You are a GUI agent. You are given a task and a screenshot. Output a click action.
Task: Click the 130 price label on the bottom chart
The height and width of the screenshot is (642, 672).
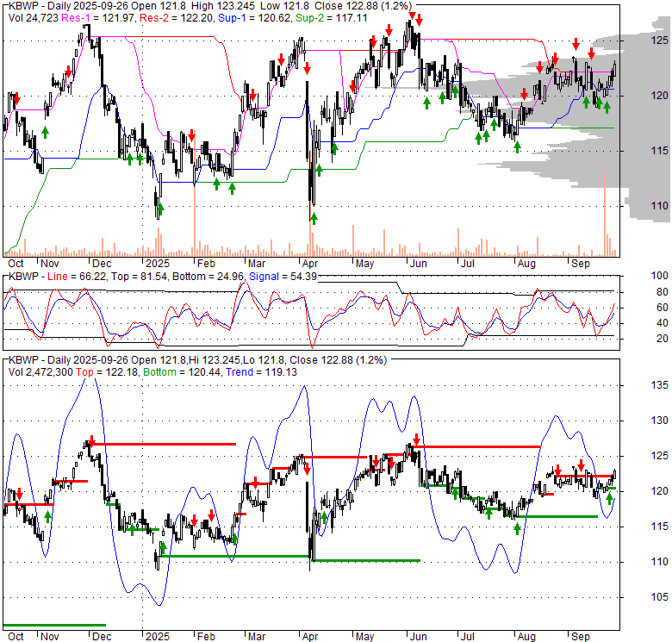click(x=660, y=421)
